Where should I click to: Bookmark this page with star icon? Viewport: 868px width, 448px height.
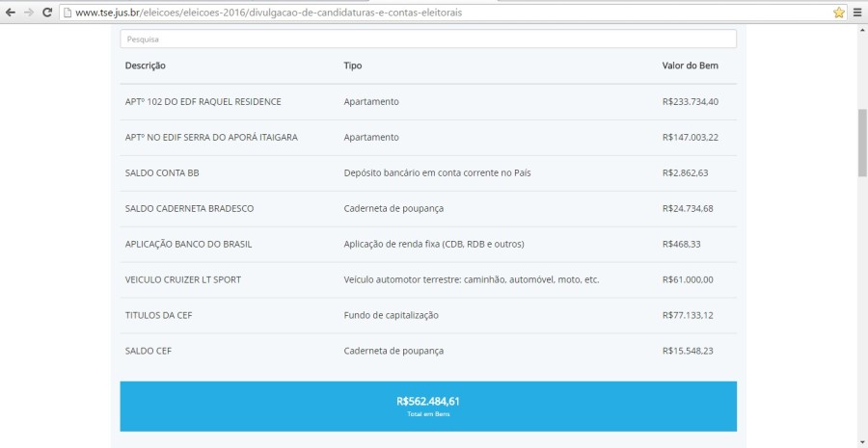tap(838, 13)
